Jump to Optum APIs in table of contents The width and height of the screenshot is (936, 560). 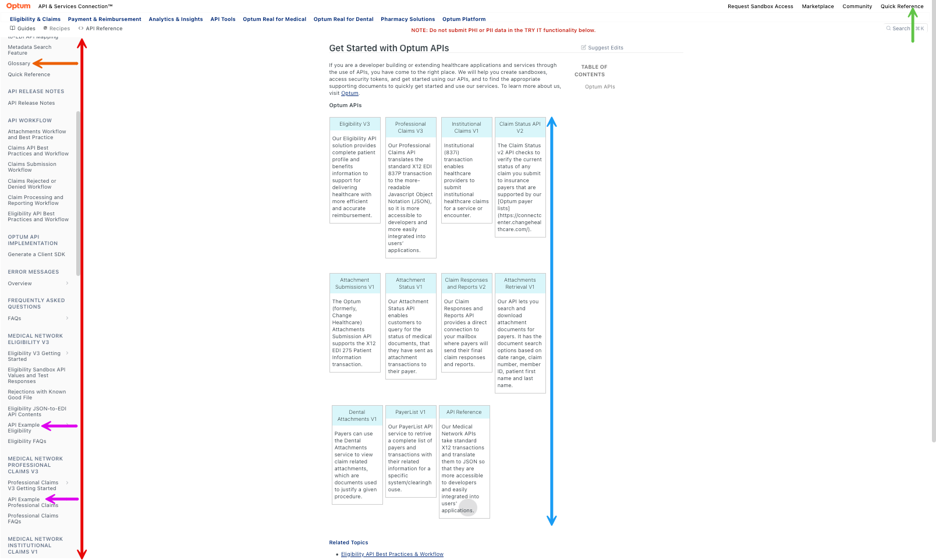(x=600, y=87)
